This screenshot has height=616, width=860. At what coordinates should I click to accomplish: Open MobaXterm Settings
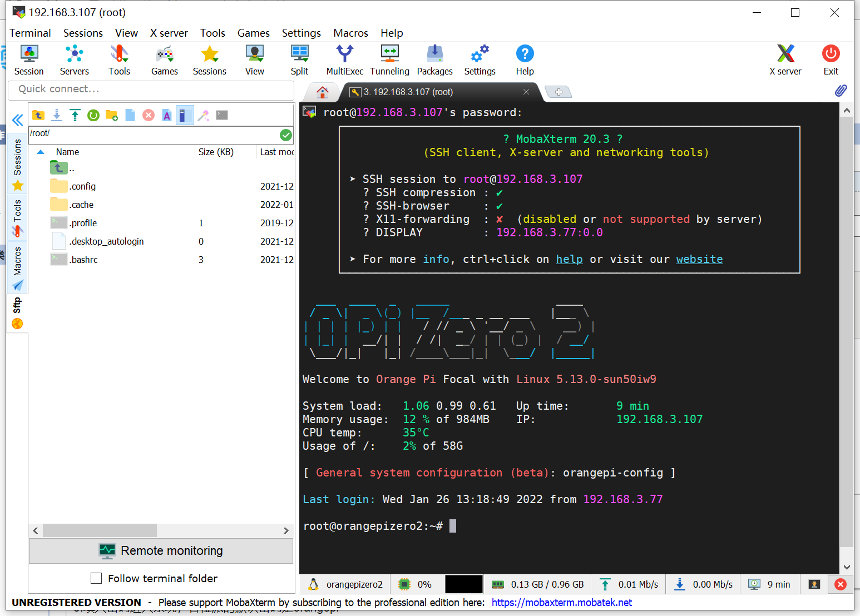point(480,59)
